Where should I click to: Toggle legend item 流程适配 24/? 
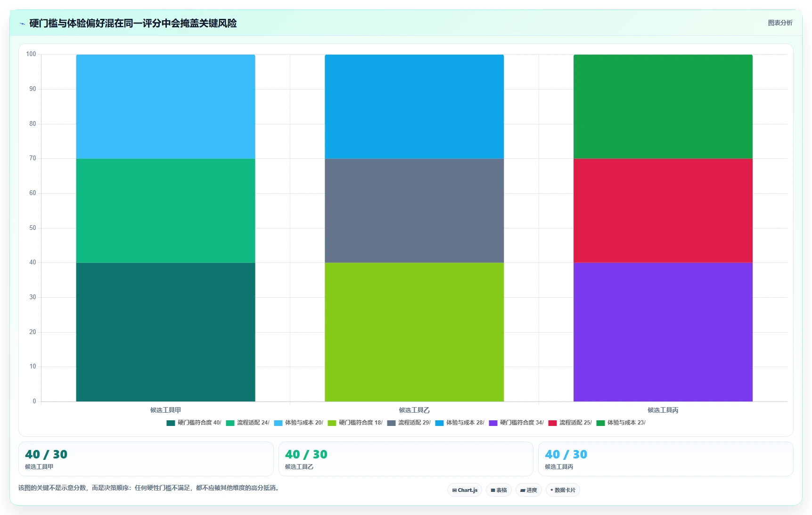point(247,423)
